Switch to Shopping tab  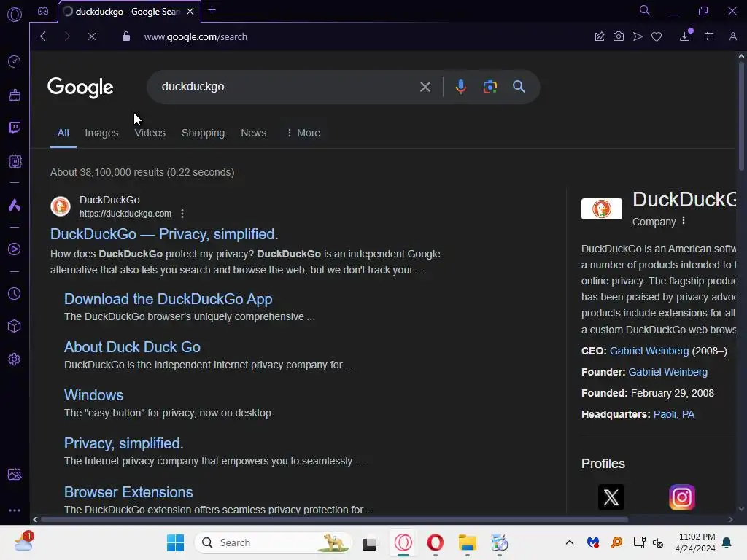tap(203, 133)
